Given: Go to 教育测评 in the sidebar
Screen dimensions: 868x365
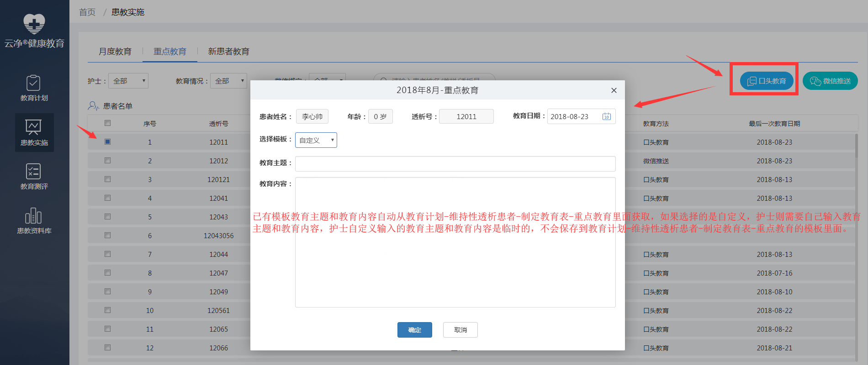Looking at the screenshot, I should (x=34, y=177).
